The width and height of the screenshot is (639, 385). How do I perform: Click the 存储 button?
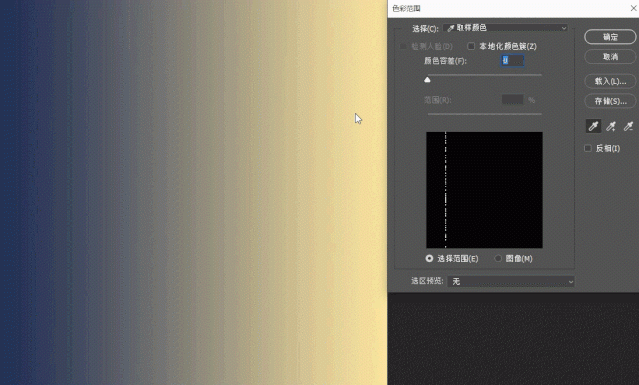click(x=610, y=101)
